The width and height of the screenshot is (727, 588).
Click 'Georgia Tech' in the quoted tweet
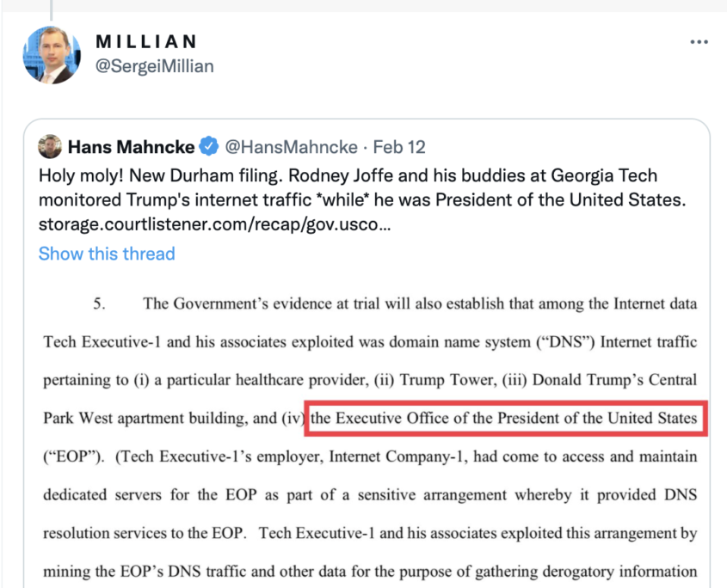click(610, 176)
